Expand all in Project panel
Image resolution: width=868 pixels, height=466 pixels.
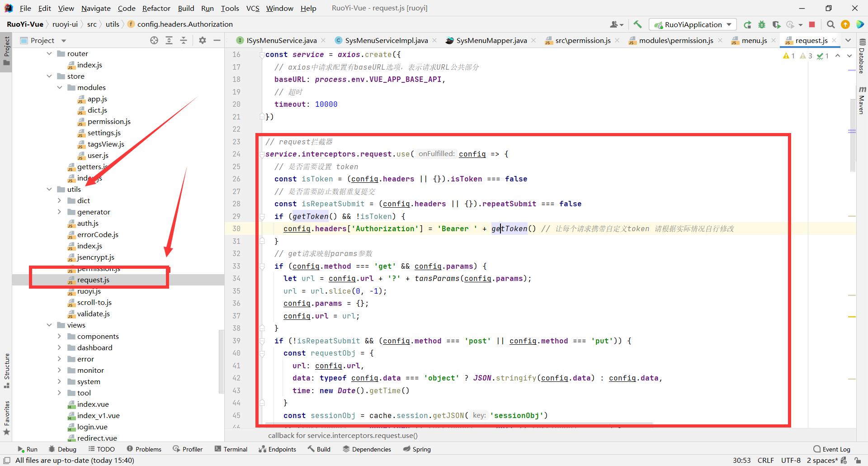coord(169,40)
